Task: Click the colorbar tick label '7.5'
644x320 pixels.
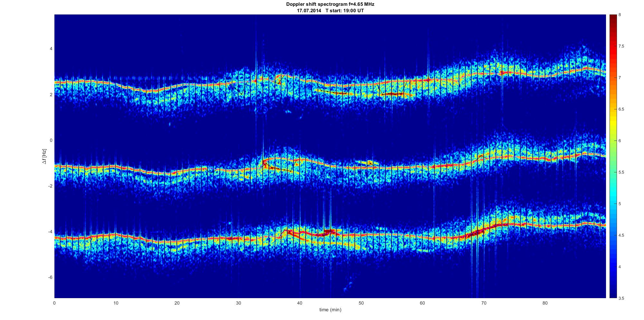Action: pos(621,46)
